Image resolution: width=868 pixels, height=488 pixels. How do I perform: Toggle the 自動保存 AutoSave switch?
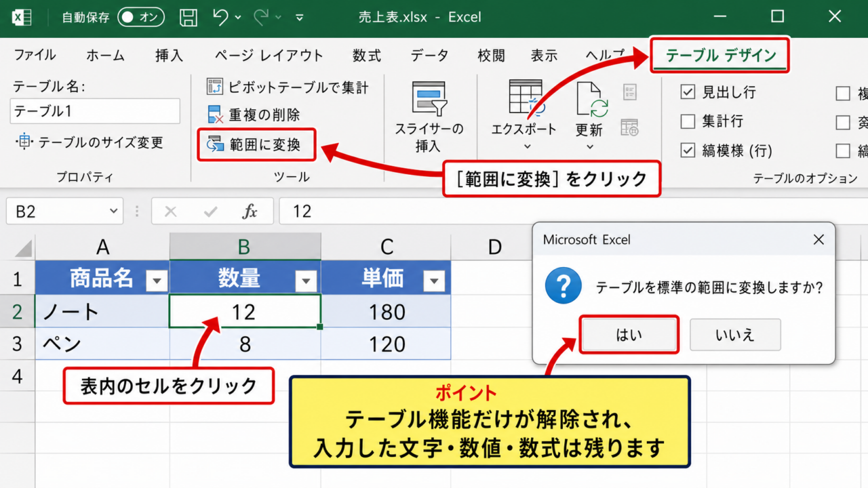point(140,18)
